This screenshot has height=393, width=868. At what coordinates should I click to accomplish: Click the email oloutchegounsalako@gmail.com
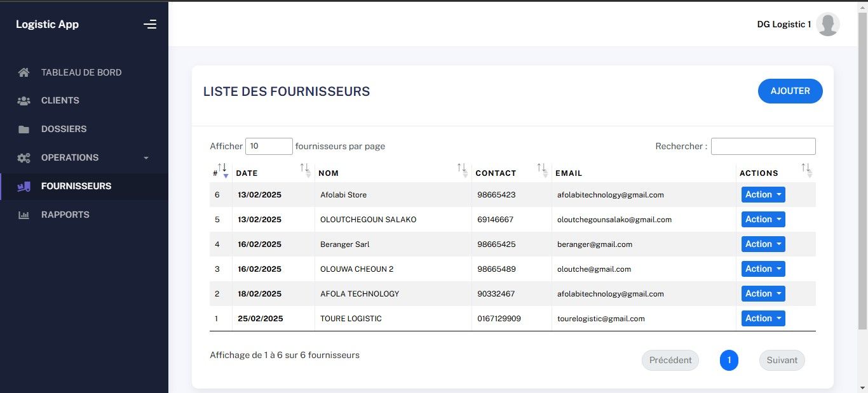click(x=614, y=220)
